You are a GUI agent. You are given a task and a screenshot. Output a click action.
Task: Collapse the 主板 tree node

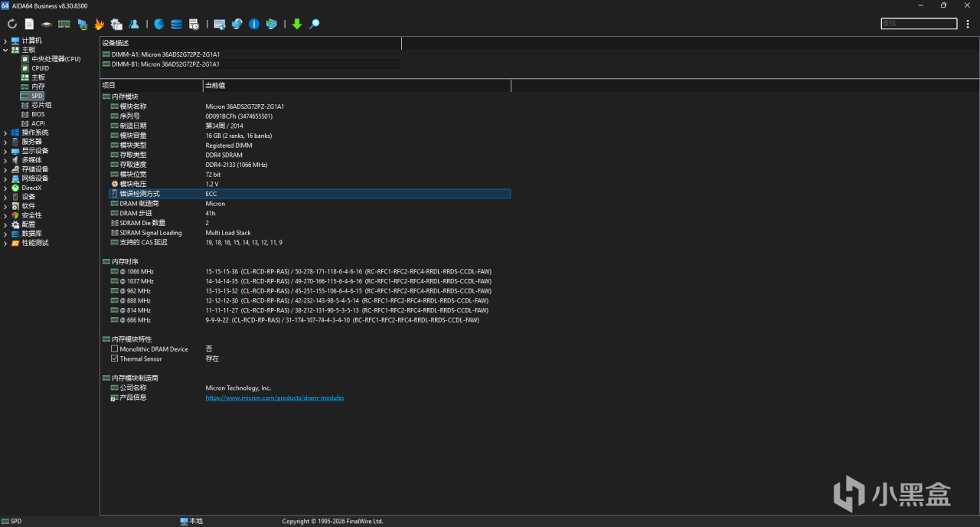(x=5, y=50)
